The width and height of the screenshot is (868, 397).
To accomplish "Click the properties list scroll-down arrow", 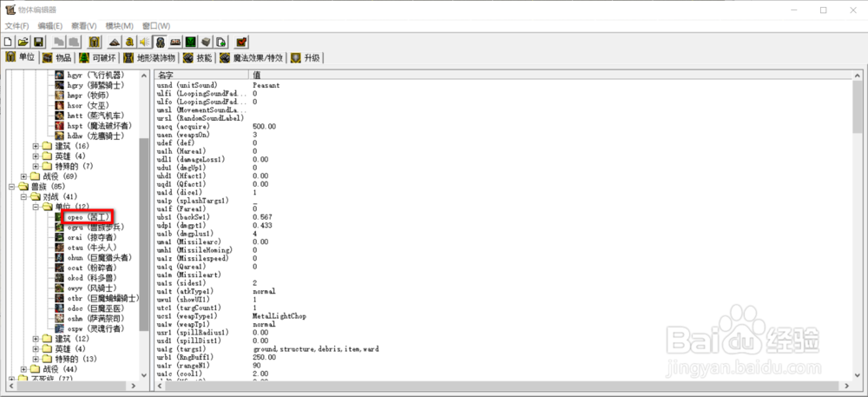I will point(858,375).
